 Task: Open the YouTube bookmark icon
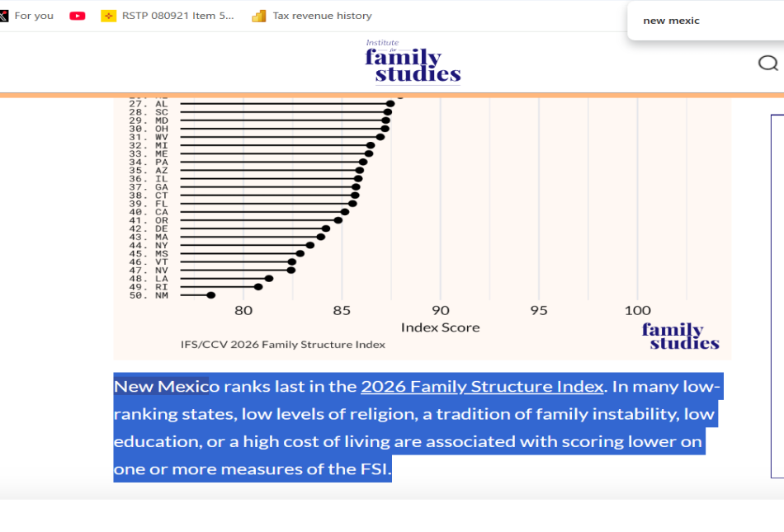tap(78, 16)
